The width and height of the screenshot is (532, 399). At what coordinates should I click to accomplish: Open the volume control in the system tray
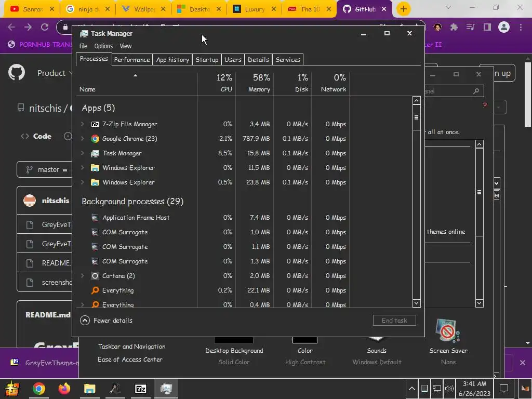[x=449, y=389]
